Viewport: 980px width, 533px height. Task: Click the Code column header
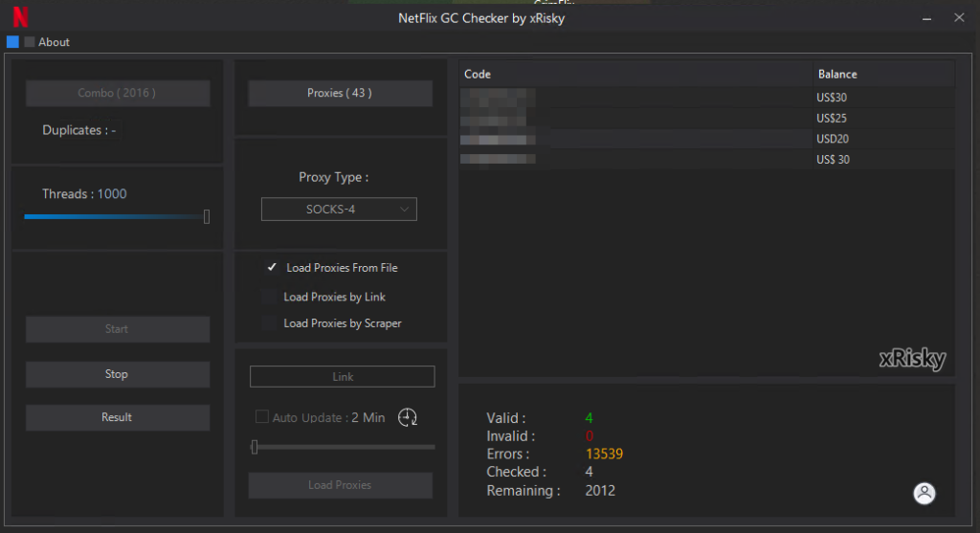pyautogui.click(x=635, y=74)
